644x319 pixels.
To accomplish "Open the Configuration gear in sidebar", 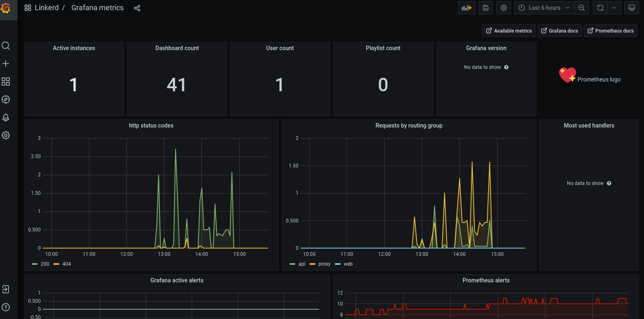I will [6, 135].
